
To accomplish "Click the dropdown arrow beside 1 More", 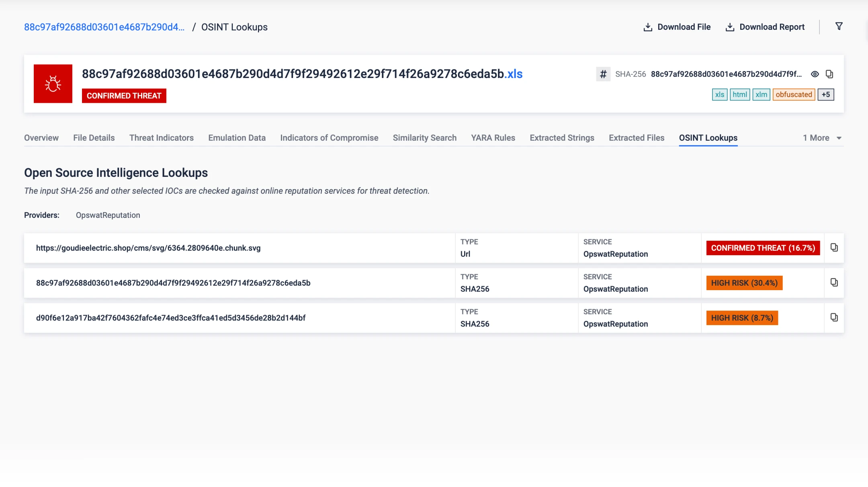I will (x=839, y=138).
